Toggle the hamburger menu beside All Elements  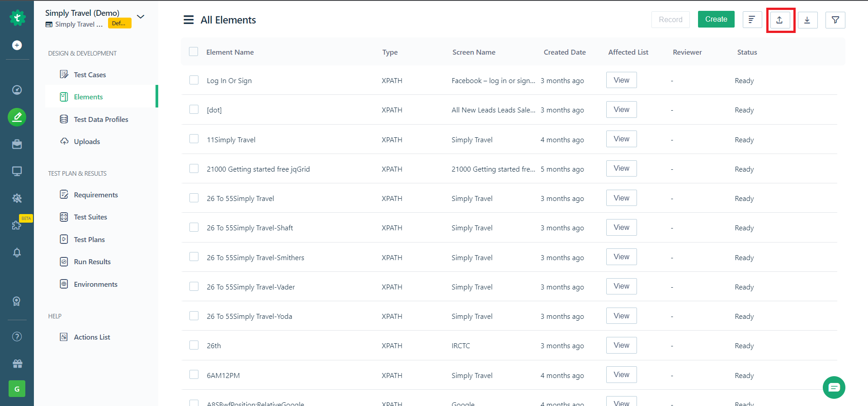point(189,20)
